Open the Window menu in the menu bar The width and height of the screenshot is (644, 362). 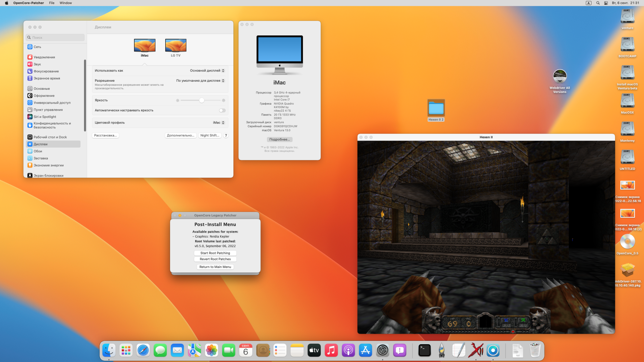(x=66, y=3)
